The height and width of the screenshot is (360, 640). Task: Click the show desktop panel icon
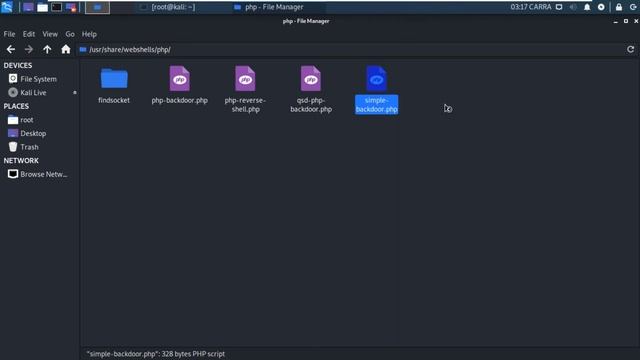tap(28, 7)
